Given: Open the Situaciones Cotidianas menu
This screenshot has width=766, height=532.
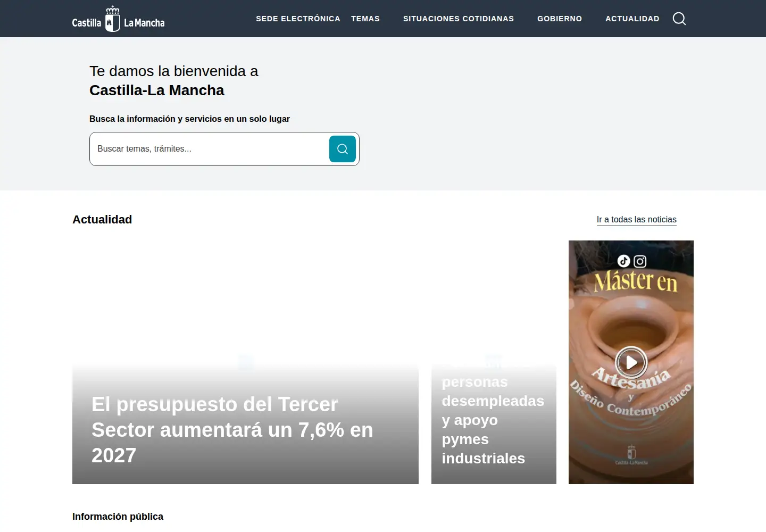Looking at the screenshot, I should 459,19.
